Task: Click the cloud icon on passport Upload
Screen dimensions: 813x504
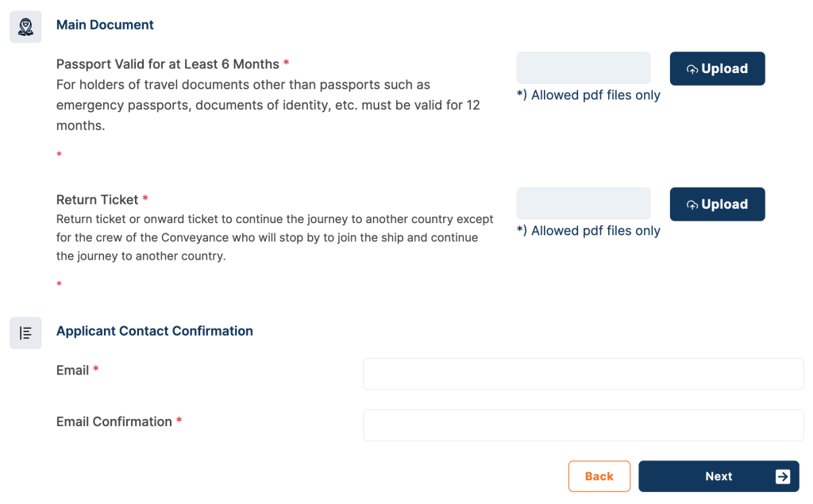Action: [692, 69]
